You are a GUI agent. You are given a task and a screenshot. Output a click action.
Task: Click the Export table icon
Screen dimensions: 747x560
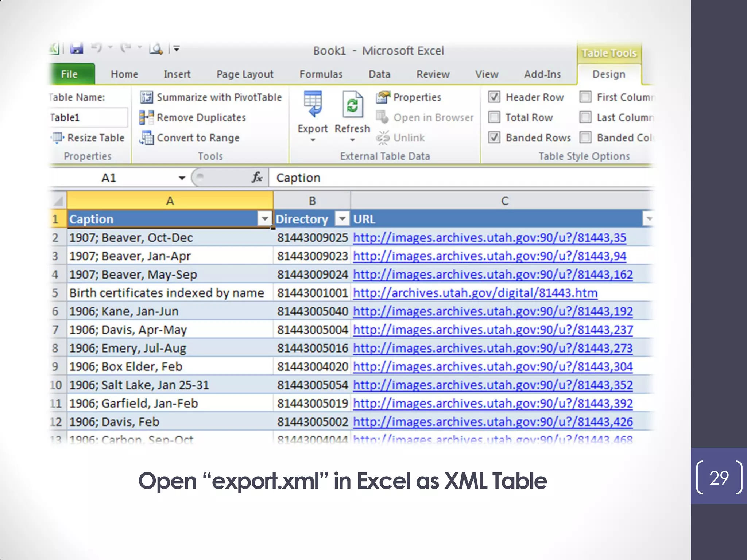pos(313,104)
